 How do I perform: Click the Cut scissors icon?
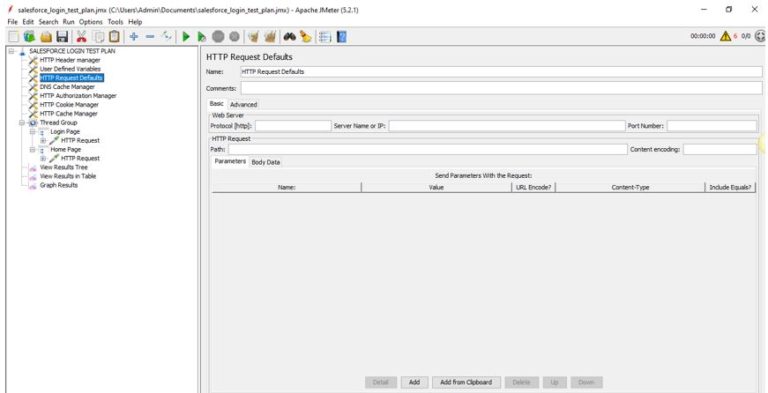(81, 36)
